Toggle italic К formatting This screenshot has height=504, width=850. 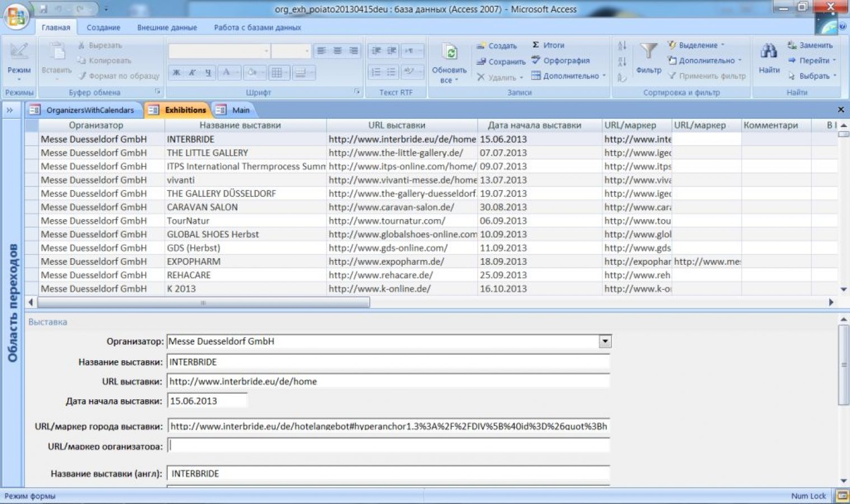point(192,72)
